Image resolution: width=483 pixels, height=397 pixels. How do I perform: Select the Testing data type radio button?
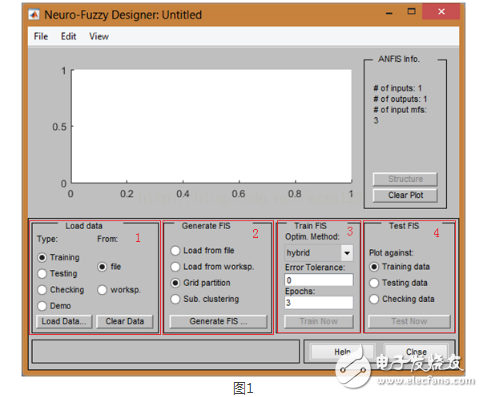pos(42,274)
